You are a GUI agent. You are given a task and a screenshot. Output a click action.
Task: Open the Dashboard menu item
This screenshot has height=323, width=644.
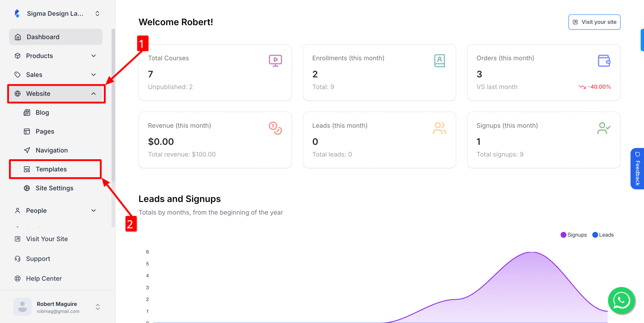coord(56,37)
